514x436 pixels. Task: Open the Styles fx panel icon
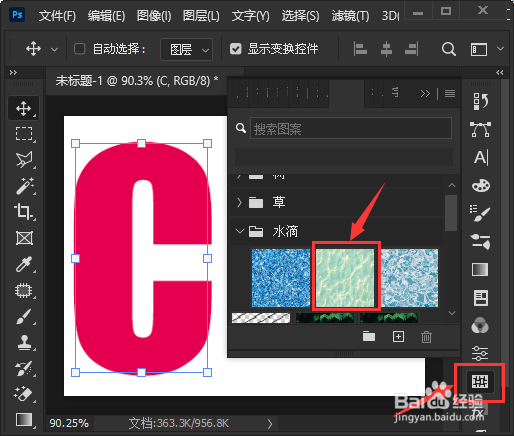click(x=479, y=412)
